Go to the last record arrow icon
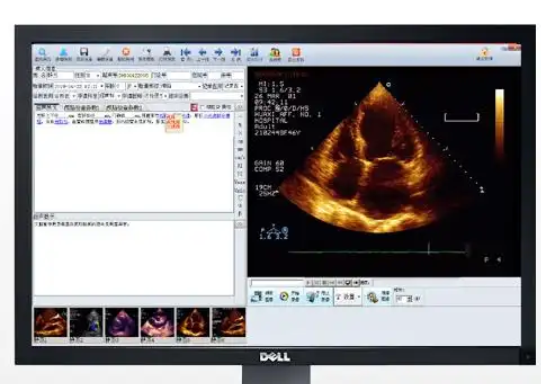 click(x=236, y=52)
